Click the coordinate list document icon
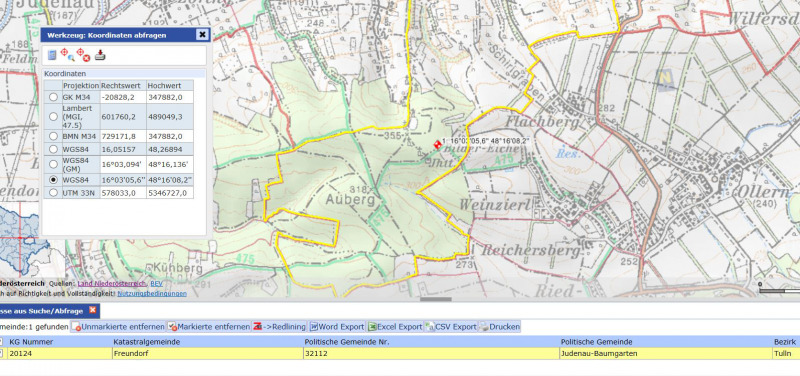The height and width of the screenshot is (376, 800). click(x=52, y=55)
